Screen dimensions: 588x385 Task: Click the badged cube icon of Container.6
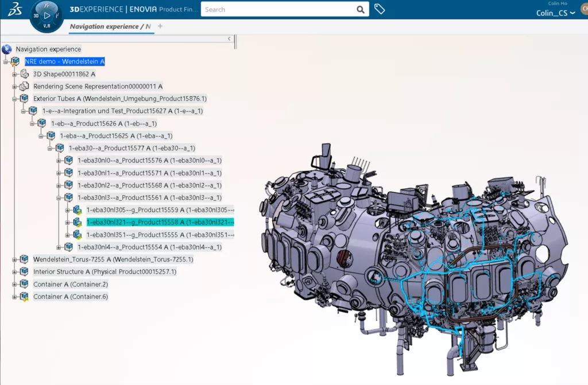coord(24,297)
